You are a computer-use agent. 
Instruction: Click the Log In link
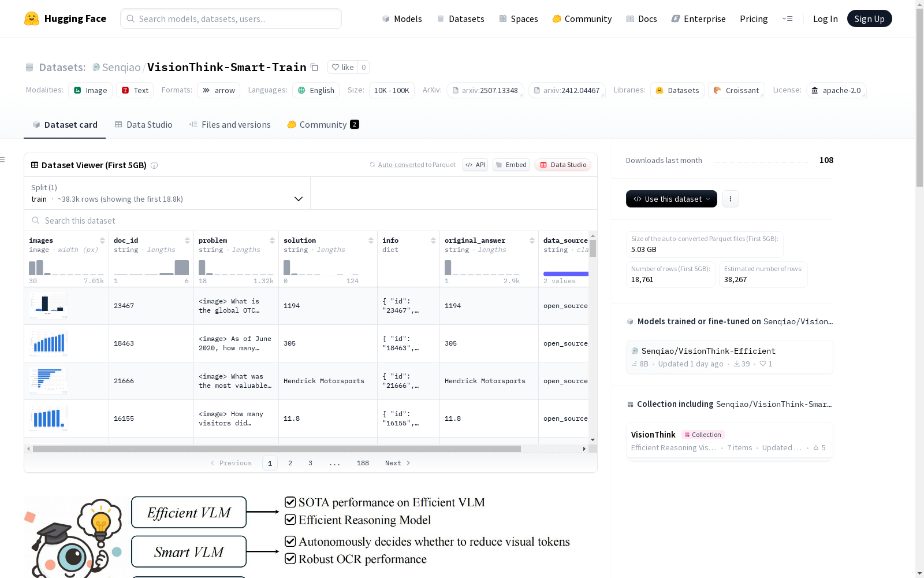pyautogui.click(x=825, y=18)
